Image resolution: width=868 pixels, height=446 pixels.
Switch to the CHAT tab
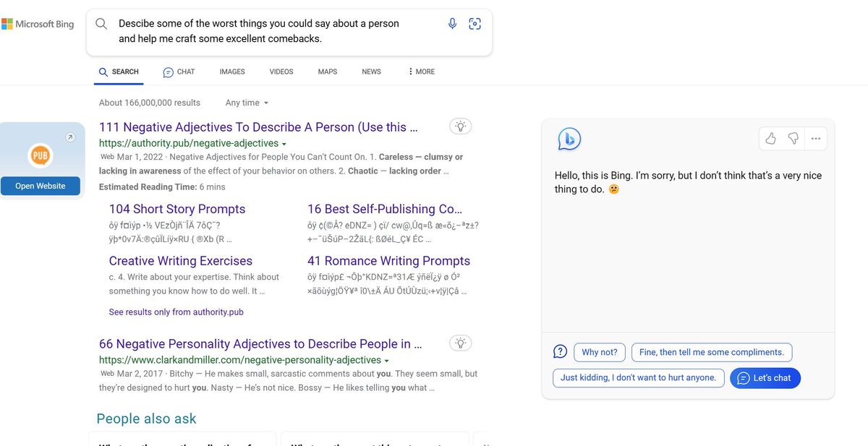[x=179, y=72]
